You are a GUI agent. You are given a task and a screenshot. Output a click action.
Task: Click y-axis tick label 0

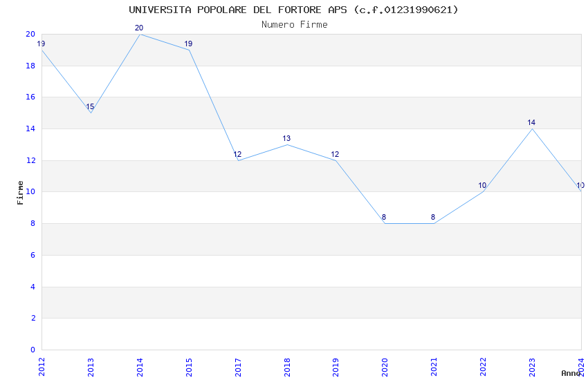[x=33, y=350]
